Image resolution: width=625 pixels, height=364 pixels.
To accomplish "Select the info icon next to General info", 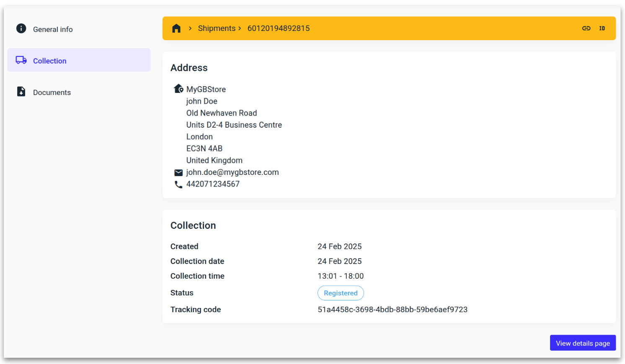I will tap(21, 28).
